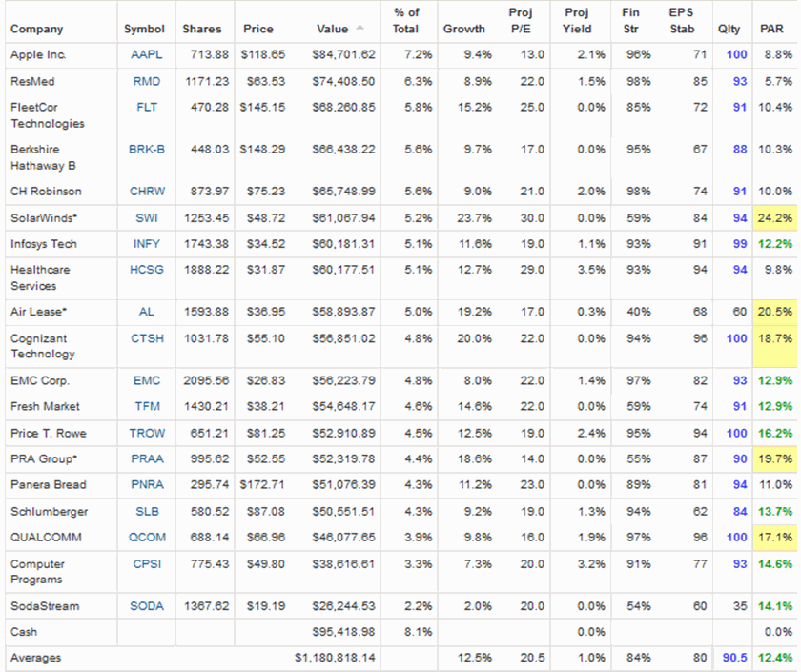
Task: Open the QCOM symbol link
Action: [147, 537]
